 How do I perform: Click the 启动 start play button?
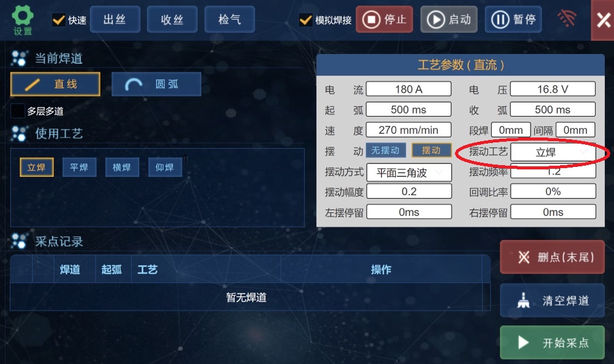449,20
